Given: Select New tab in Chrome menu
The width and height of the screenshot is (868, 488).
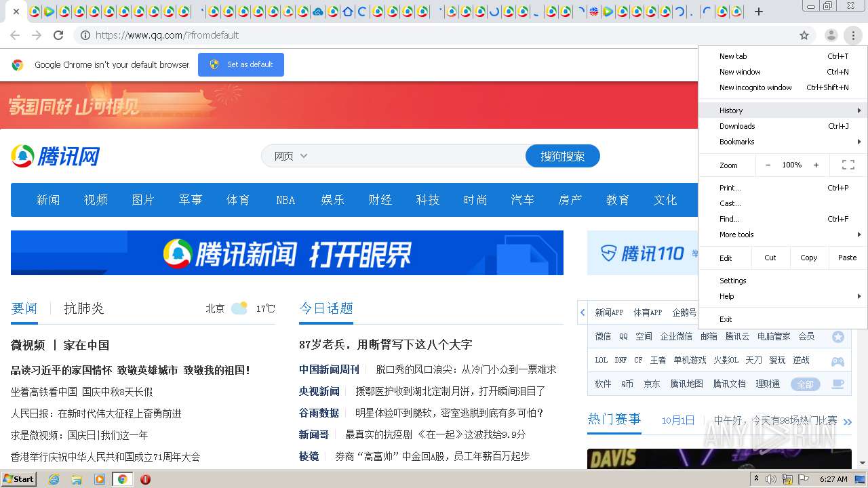Looking at the screenshot, I should pos(783,56).
